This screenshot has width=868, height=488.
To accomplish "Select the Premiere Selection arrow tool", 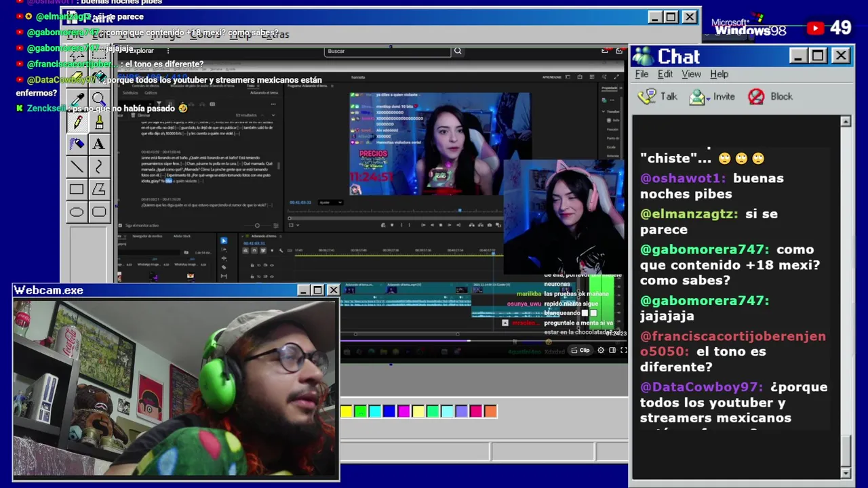I will point(224,241).
